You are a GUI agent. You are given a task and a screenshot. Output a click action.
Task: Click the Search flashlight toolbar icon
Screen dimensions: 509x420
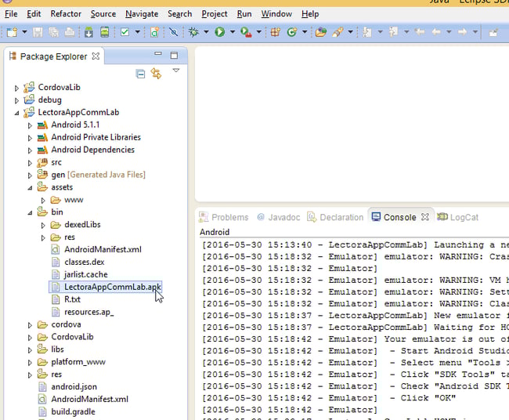pos(338,32)
